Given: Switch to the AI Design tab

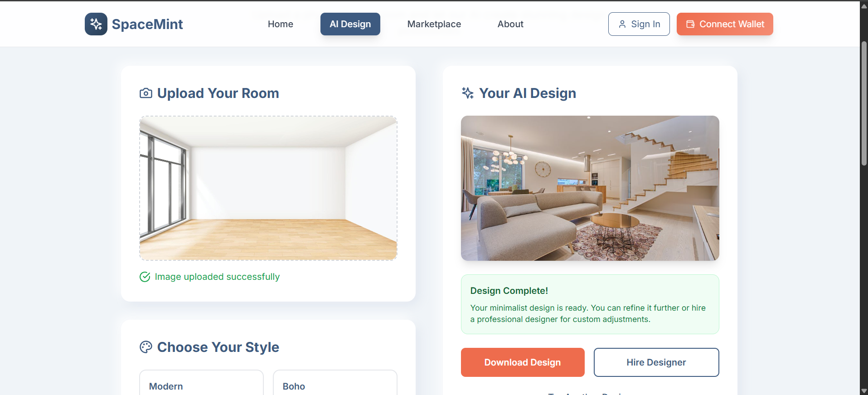Looking at the screenshot, I should [350, 24].
